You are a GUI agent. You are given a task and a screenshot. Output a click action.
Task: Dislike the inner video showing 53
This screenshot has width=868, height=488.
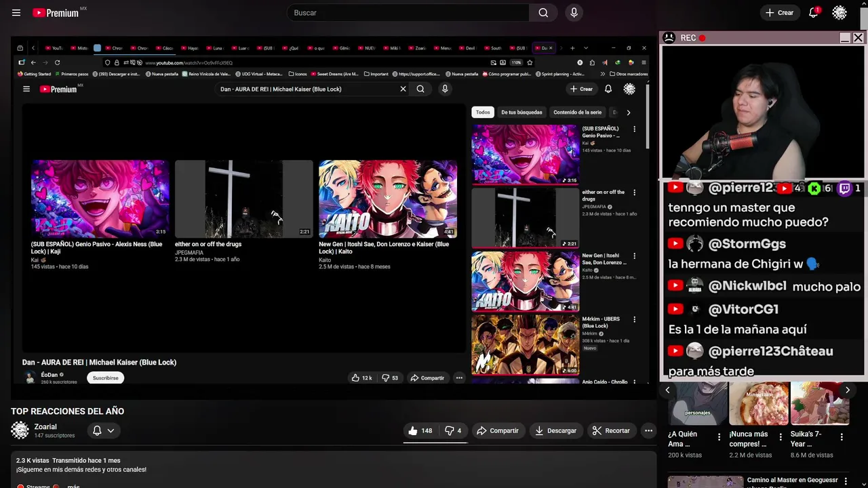(390, 378)
